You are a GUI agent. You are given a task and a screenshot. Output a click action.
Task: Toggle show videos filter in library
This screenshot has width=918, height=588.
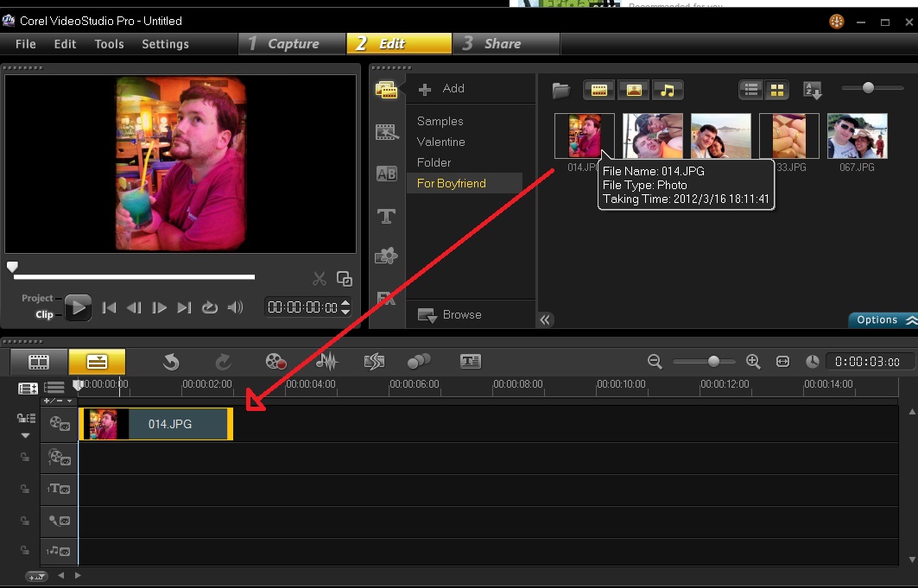599,90
